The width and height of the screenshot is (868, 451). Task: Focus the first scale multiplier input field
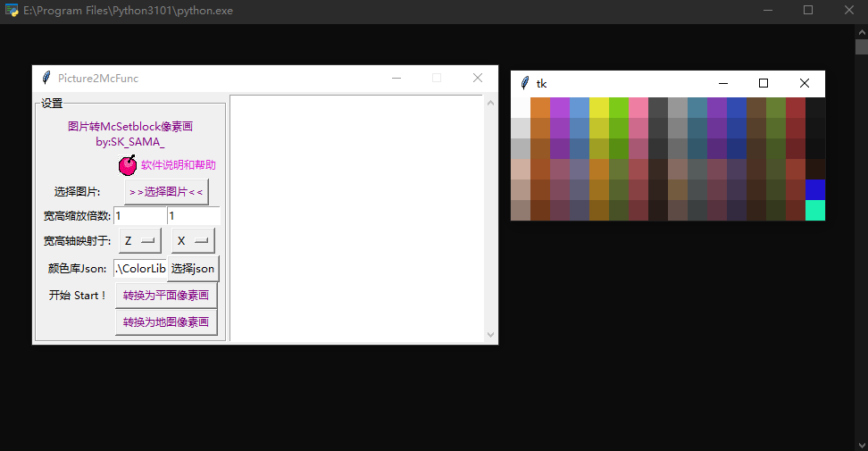pos(139,216)
